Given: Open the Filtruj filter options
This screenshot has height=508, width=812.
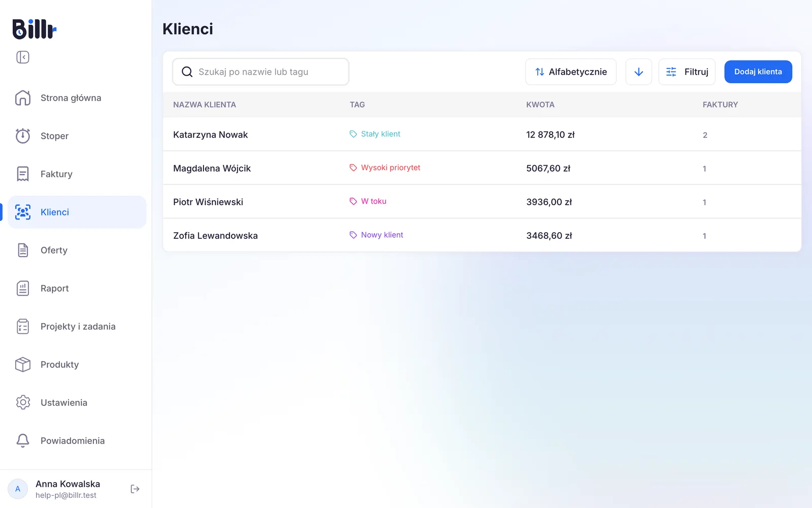Looking at the screenshot, I should [687, 72].
